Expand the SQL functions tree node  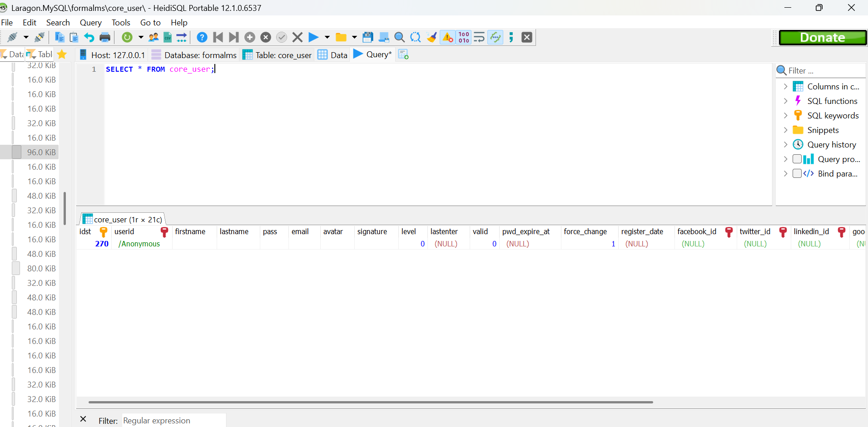tap(786, 101)
